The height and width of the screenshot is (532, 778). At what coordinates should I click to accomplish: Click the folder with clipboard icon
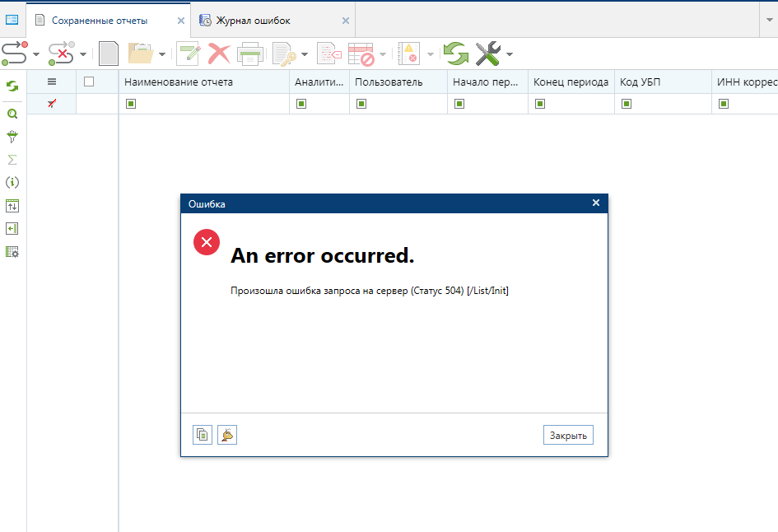tap(141, 54)
